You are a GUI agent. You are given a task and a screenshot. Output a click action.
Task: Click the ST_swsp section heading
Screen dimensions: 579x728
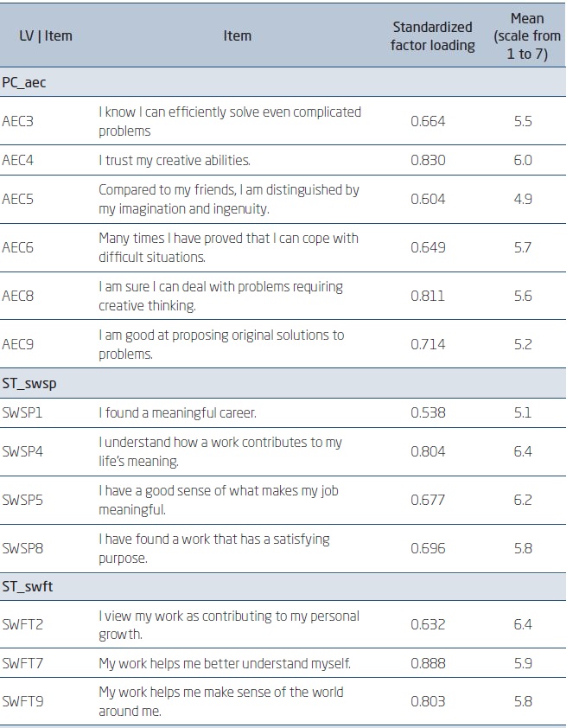pyautogui.click(x=29, y=383)
